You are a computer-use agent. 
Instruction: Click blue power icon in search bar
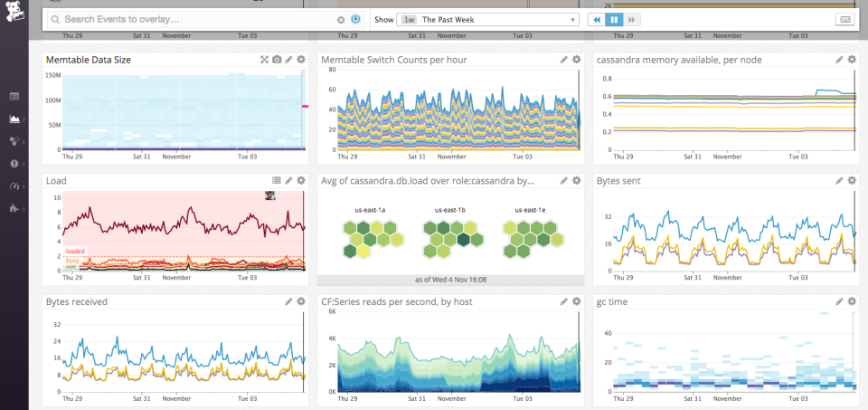[355, 19]
